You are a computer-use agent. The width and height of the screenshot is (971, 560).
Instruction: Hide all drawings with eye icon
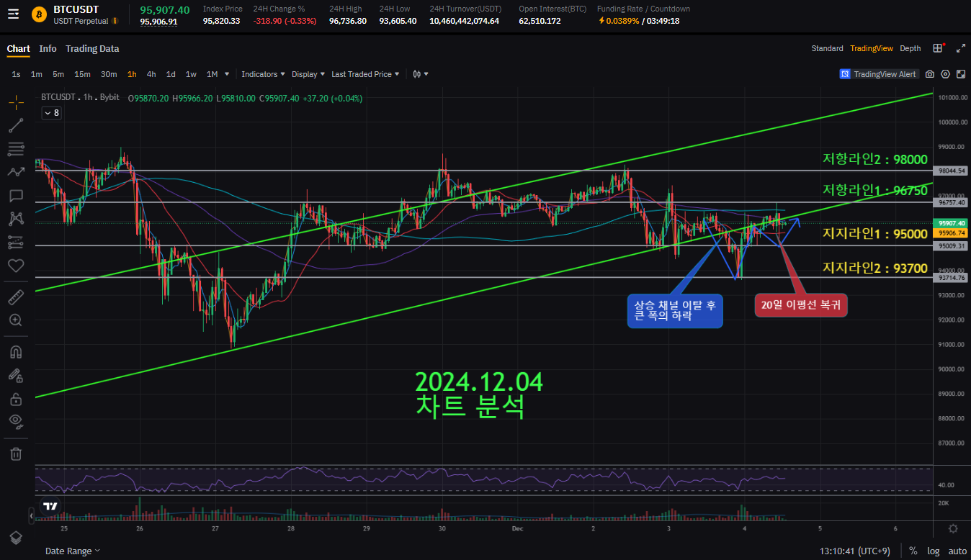pos(16,421)
